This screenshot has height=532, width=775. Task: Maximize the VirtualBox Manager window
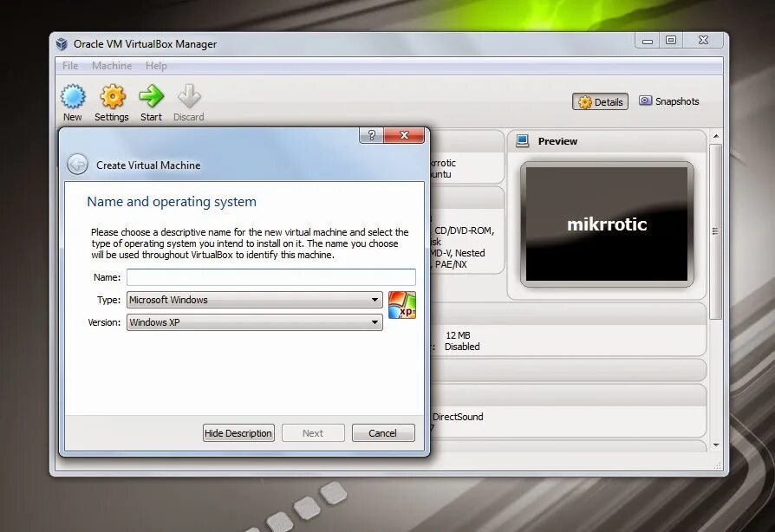[x=671, y=41]
